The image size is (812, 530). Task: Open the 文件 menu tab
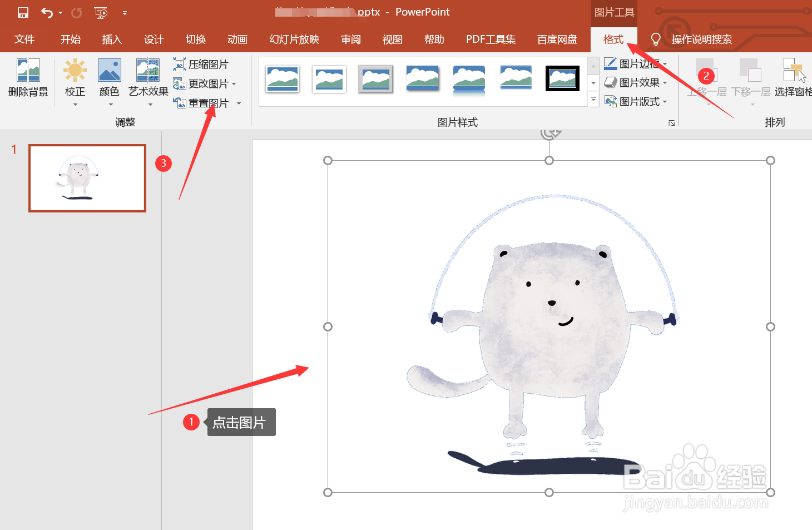click(x=24, y=39)
